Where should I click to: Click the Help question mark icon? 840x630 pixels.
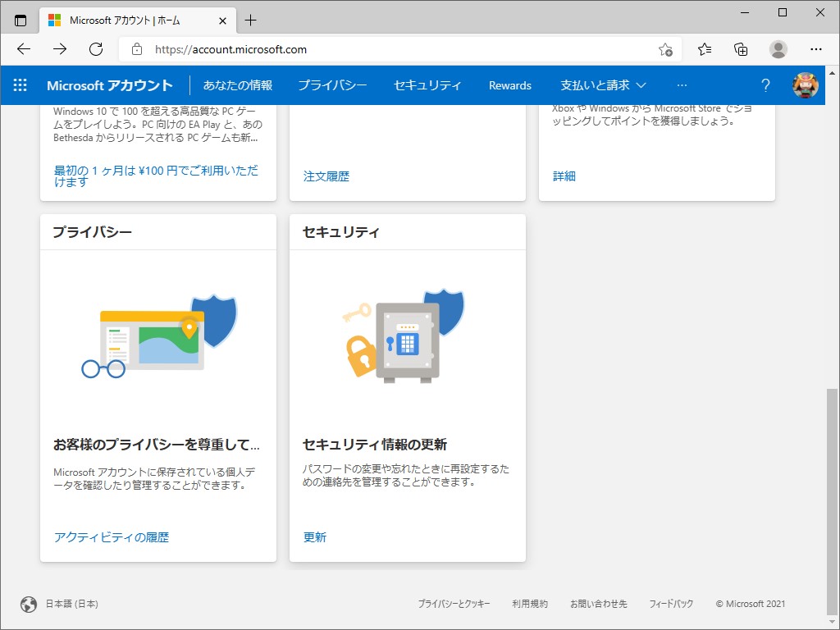tap(765, 84)
